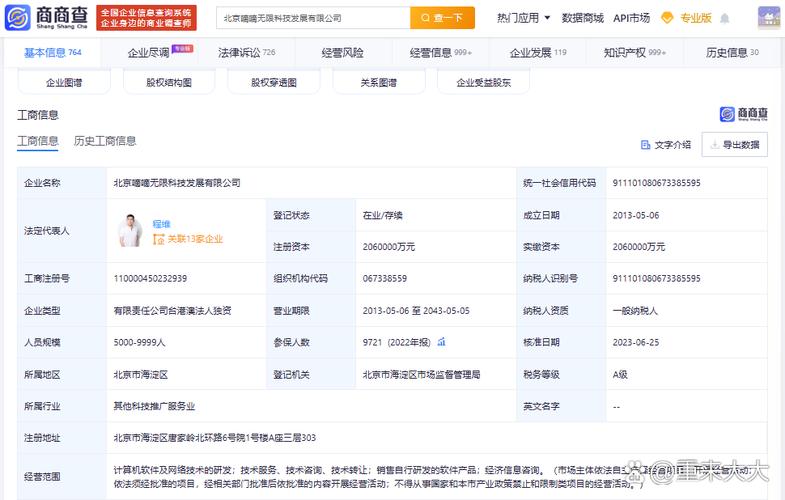Click the 文字介绍 document icon
Screen dimensions: 785x500
645,145
